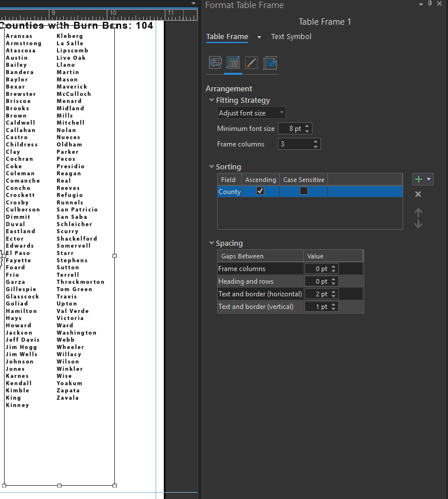Click the Value column header
Viewport: 448px width, 499px height.
pos(333,256)
